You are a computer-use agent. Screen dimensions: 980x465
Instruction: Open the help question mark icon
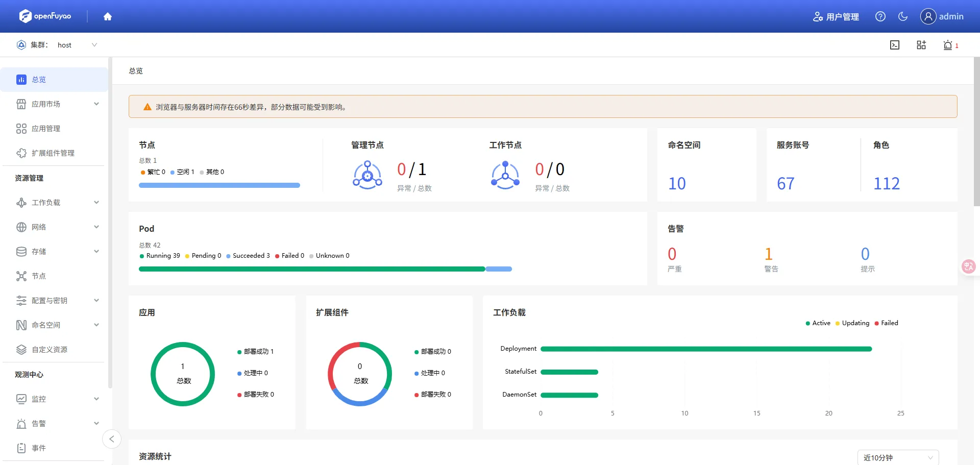[x=880, y=16]
